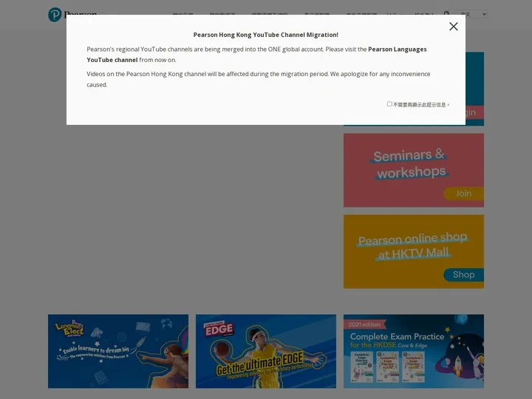
Task: Click the Join button on Seminars banner
Action: 463,194
